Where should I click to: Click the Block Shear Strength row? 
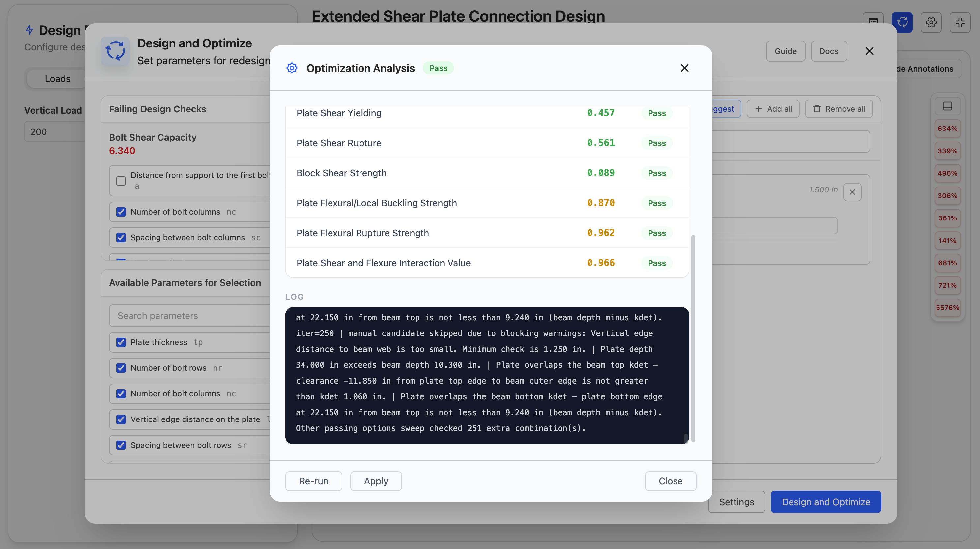[x=487, y=173]
